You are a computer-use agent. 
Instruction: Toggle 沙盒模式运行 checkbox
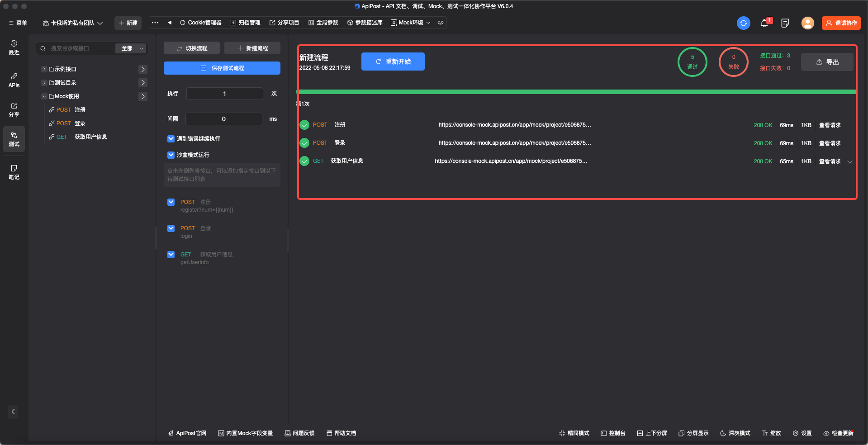(171, 155)
